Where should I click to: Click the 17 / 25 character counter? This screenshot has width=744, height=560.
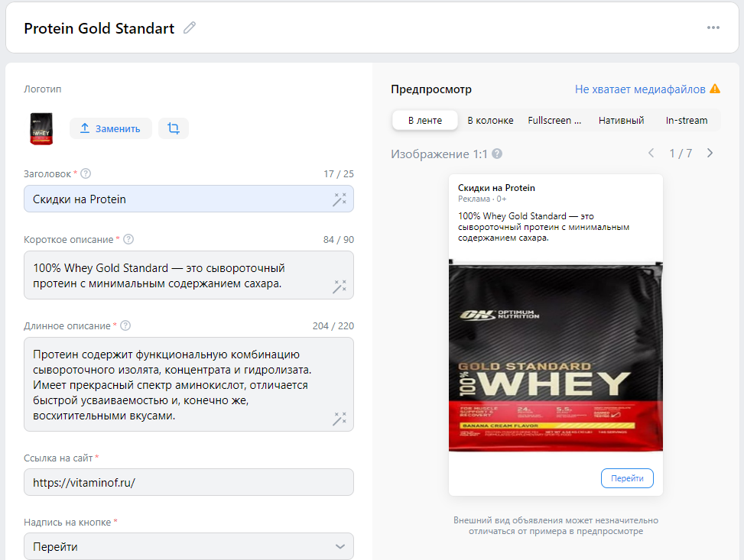click(339, 174)
